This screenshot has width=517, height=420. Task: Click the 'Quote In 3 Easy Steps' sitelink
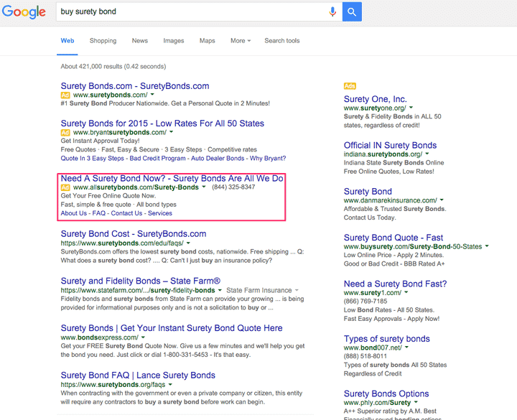point(93,158)
